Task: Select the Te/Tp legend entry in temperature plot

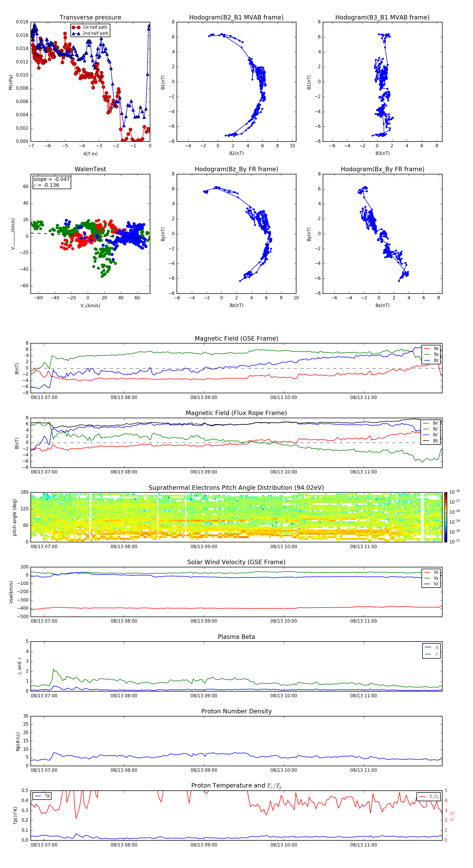Action: click(429, 796)
